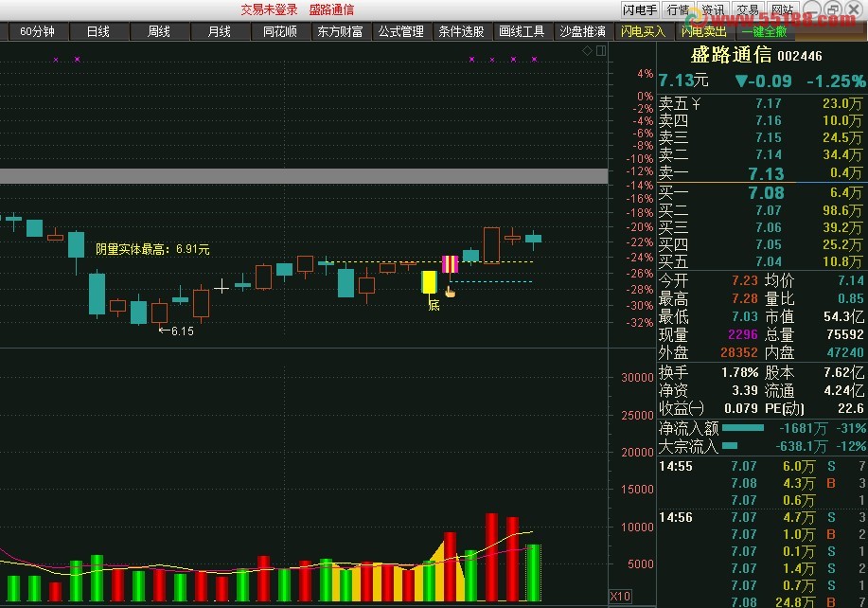868x608 pixels.
Task: Click the 最高 value 7.28
Action: (x=745, y=299)
